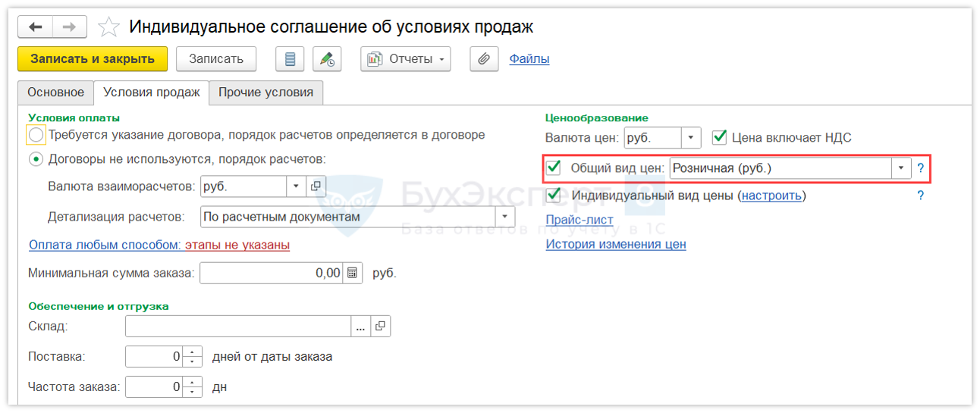Switch to the Основное tab
Screen dimensions: 980x413
[55, 92]
